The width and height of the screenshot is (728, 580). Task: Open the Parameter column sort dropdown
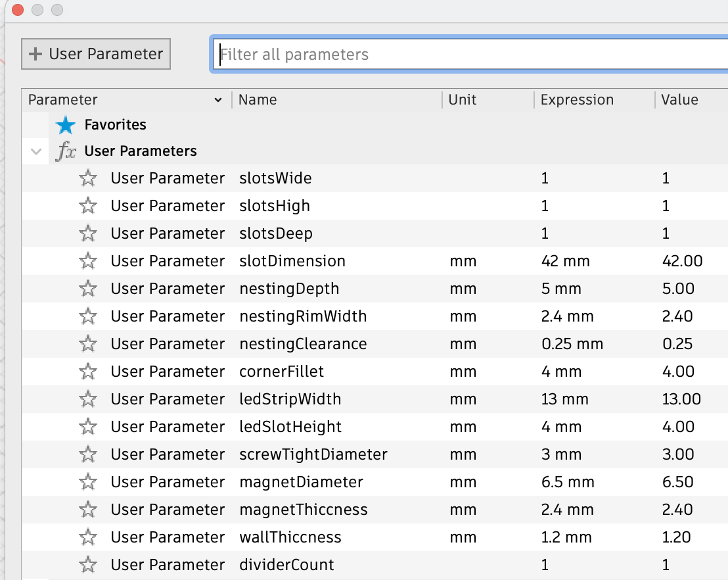(x=218, y=100)
